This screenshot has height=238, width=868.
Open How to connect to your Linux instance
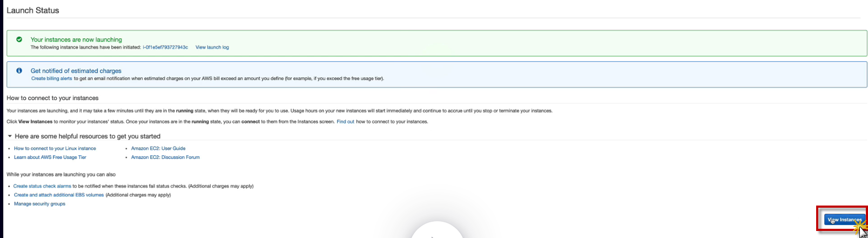55,148
